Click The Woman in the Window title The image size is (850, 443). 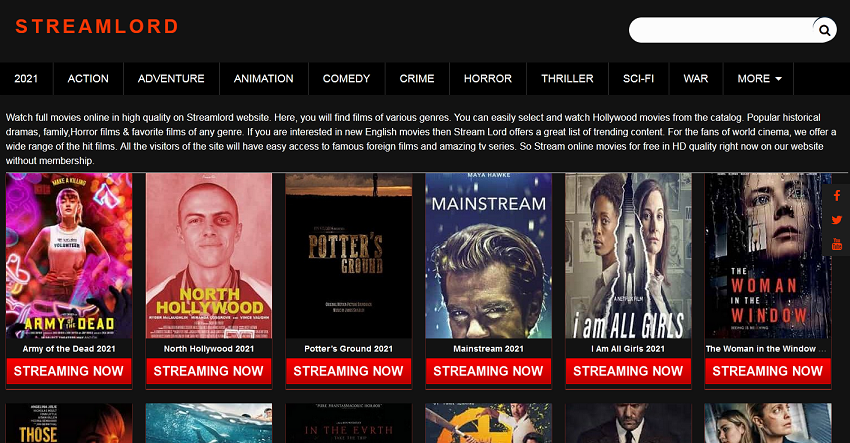[x=765, y=349]
